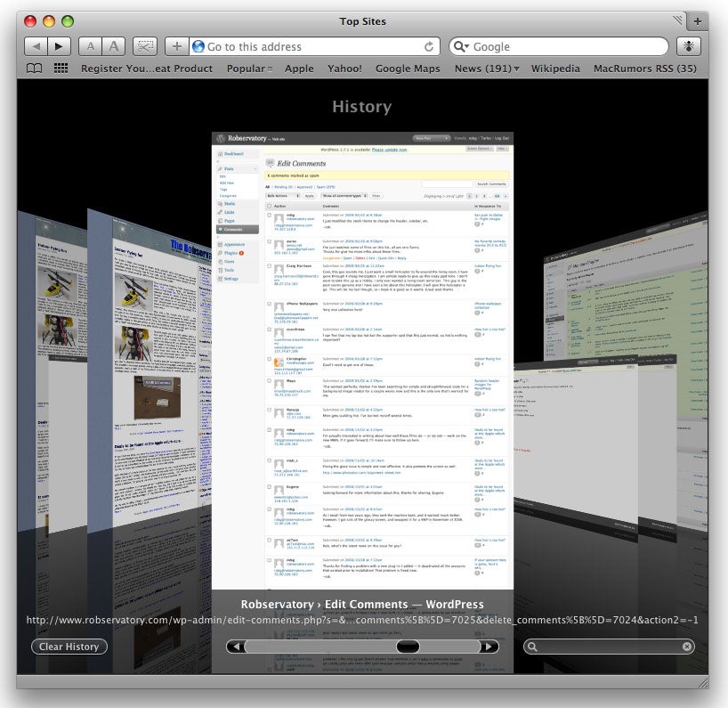Show Top Sites with the grid icon
Image resolution: width=728 pixels, height=708 pixels.
61,69
